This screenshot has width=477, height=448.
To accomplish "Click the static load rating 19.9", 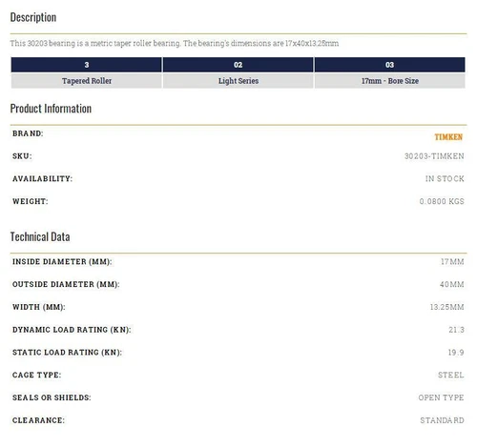I will [456, 352].
